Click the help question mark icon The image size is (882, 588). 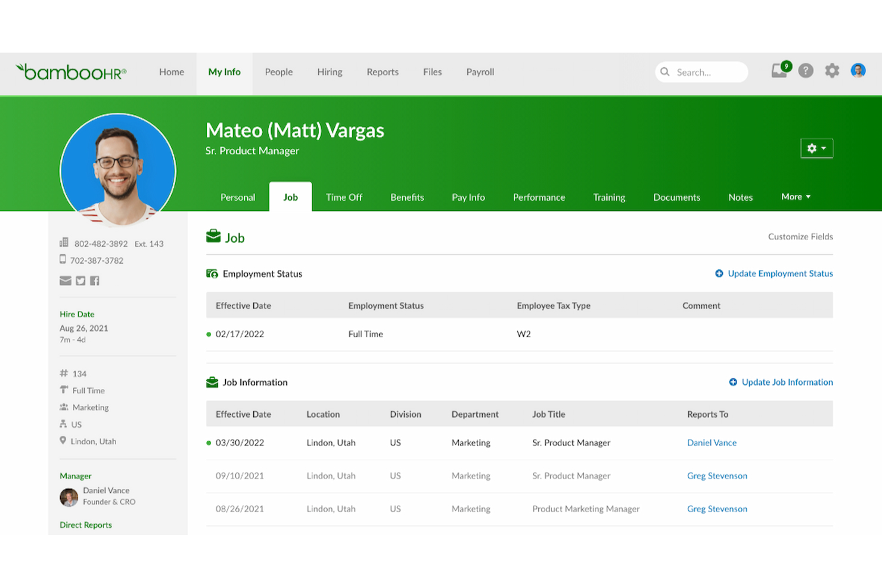pyautogui.click(x=806, y=71)
